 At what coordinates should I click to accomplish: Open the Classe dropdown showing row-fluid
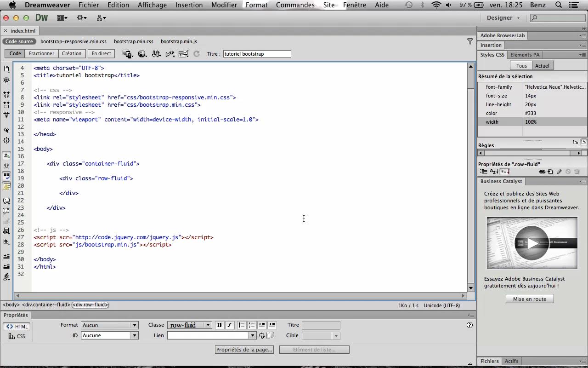pos(189,325)
